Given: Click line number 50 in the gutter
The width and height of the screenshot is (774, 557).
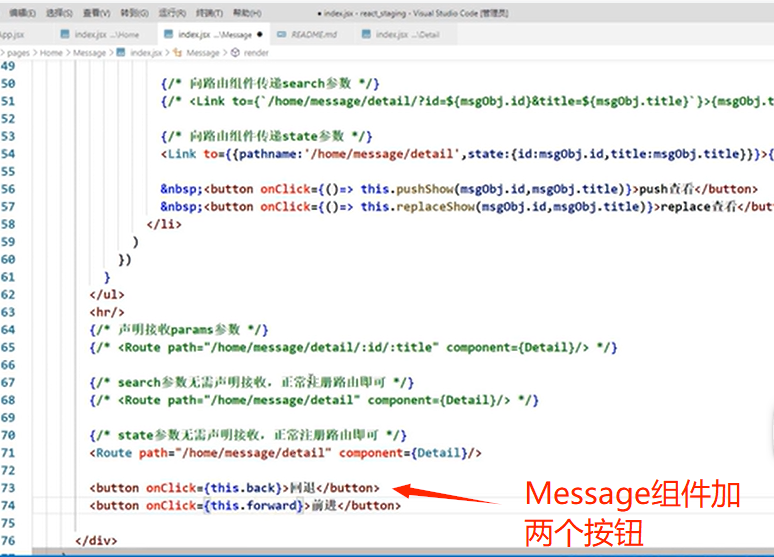Looking at the screenshot, I should point(8,83).
